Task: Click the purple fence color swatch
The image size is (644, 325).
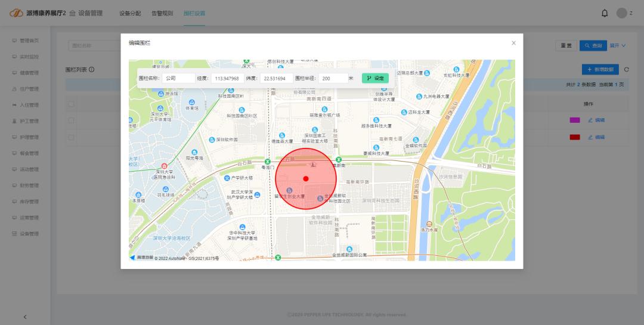Action: point(575,120)
